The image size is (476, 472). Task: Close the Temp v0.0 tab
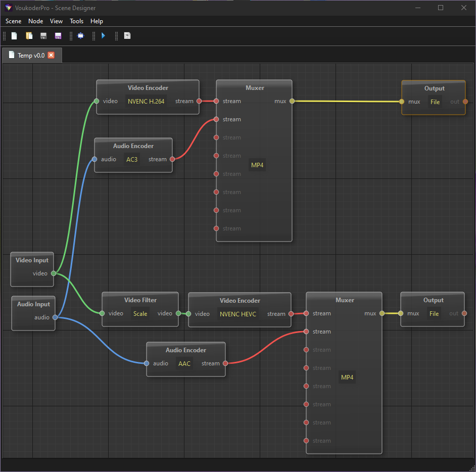click(x=51, y=55)
